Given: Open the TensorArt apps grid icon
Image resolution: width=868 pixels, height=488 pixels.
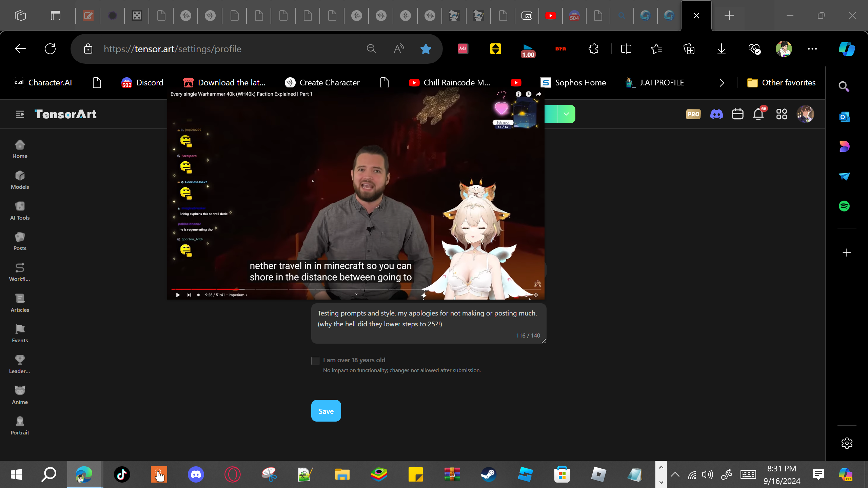Looking at the screenshot, I should tap(782, 114).
